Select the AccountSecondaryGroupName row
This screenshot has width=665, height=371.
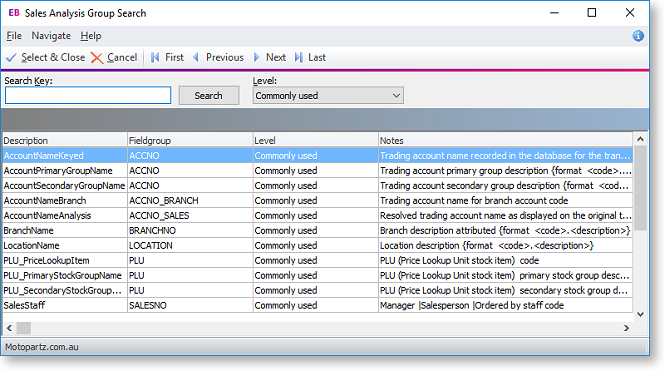317,185
